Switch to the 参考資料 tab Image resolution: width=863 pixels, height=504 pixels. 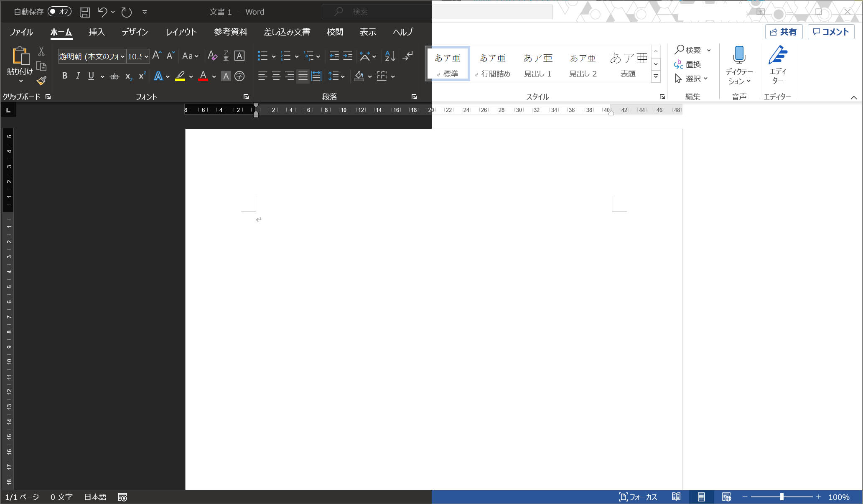231,32
